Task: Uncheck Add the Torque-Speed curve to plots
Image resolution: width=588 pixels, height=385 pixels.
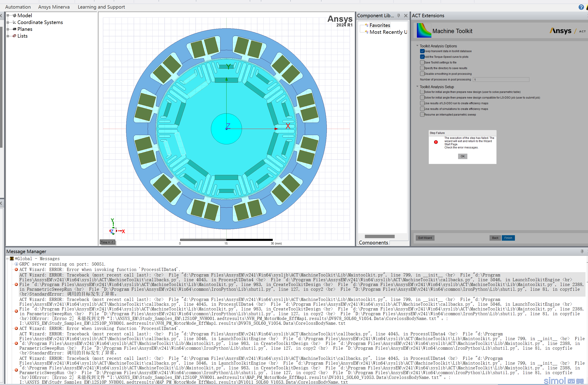Action: coord(422,57)
